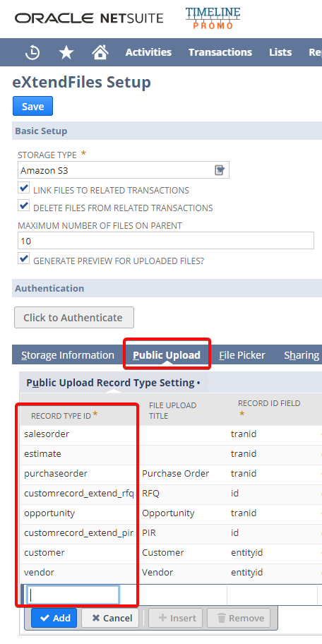The height and width of the screenshot is (644, 322).
Task: Click the Click to Authenticate button
Action: (74, 318)
